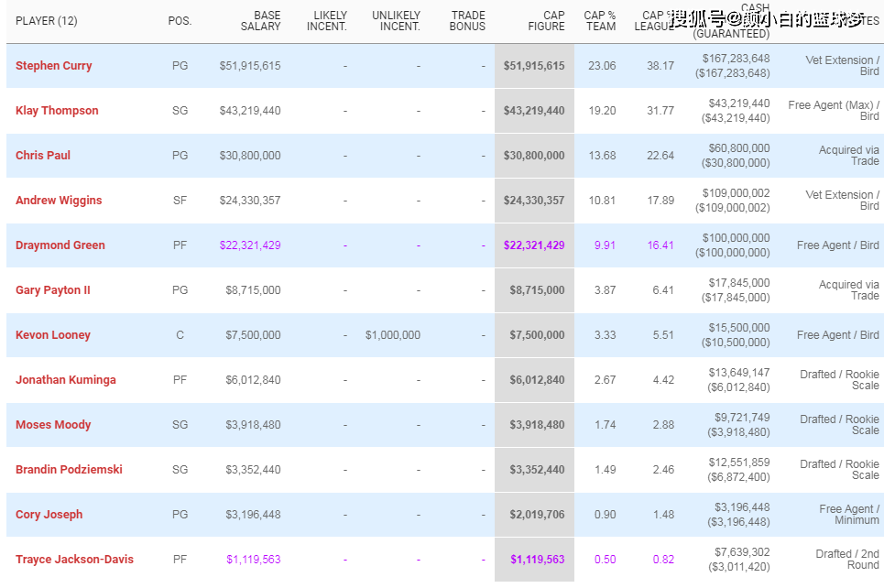This screenshot has height=588, width=884.
Task: Select Cory Joseph's Free Agent / Minimum note
Action: [x=849, y=514]
